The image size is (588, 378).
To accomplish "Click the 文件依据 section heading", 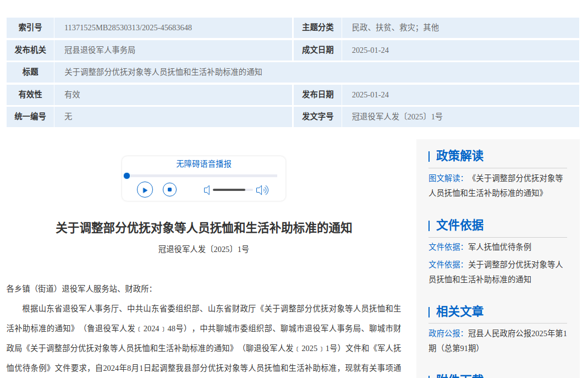I will tap(460, 225).
